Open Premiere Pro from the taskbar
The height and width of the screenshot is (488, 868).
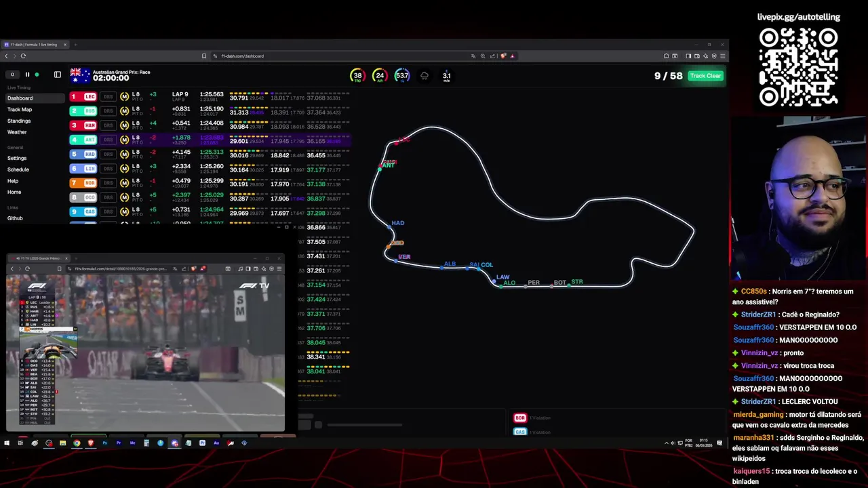tap(119, 443)
